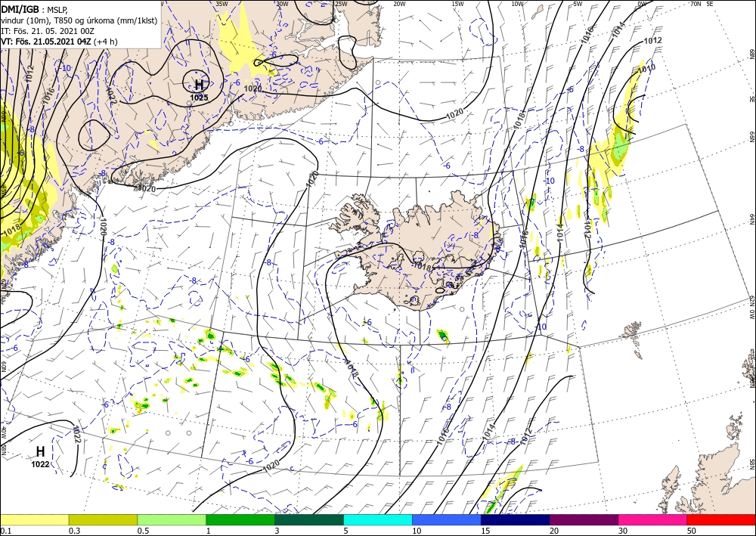Click the '0.5' legend value

tap(143, 531)
